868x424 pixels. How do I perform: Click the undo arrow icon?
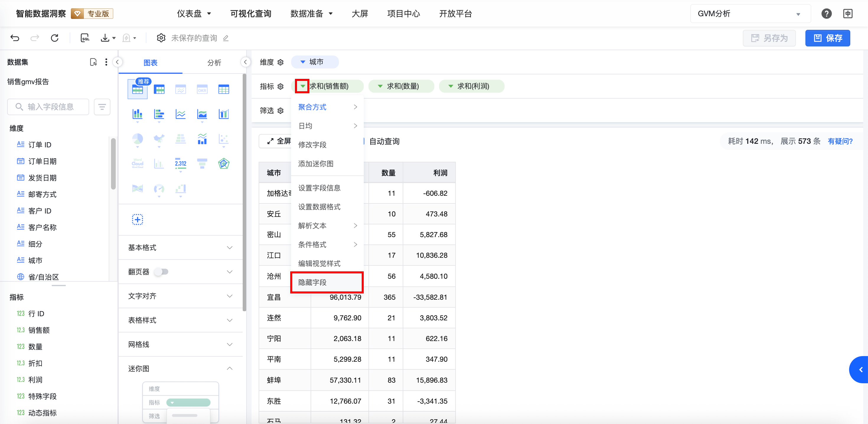tap(15, 38)
